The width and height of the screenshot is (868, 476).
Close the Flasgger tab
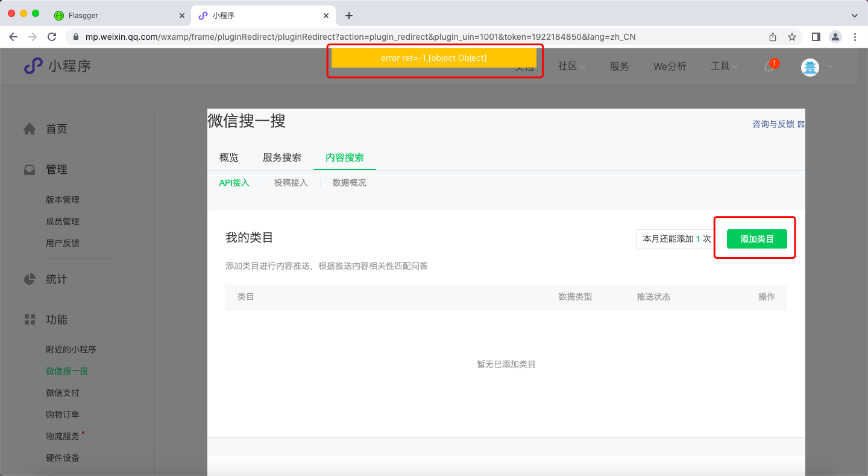coord(181,16)
